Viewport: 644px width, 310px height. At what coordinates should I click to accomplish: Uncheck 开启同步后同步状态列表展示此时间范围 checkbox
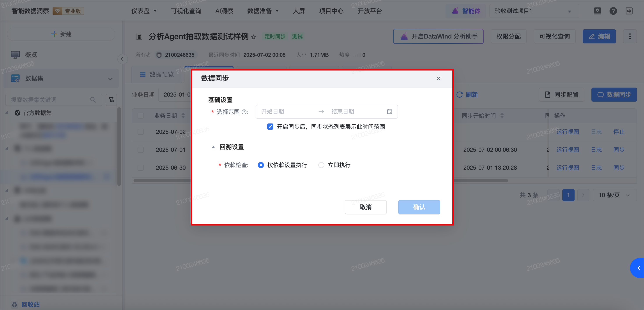coord(270,127)
